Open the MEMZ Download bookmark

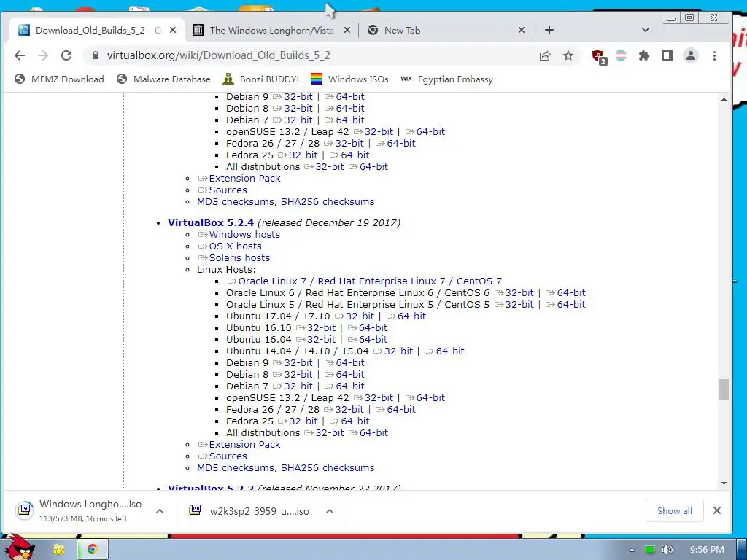(x=59, y=79)
